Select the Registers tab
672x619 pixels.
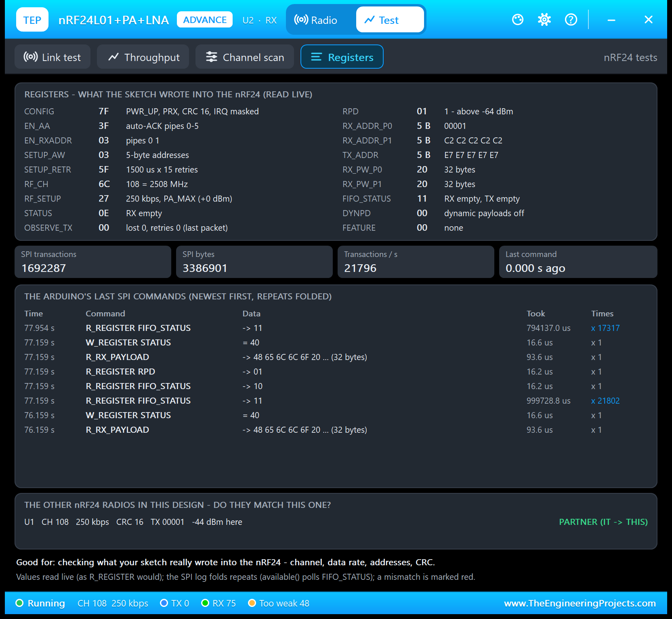342,57
